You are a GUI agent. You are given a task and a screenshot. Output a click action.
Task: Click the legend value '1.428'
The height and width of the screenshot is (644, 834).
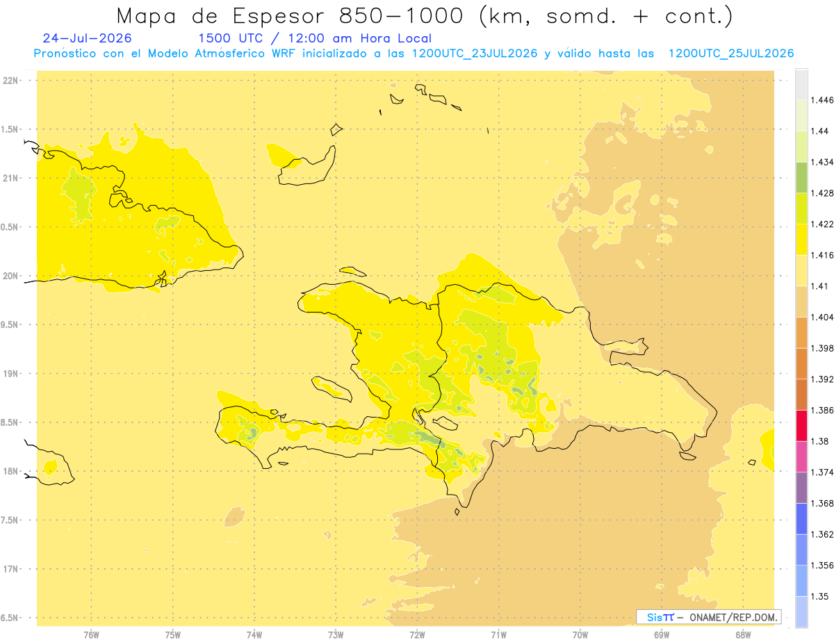822,193
